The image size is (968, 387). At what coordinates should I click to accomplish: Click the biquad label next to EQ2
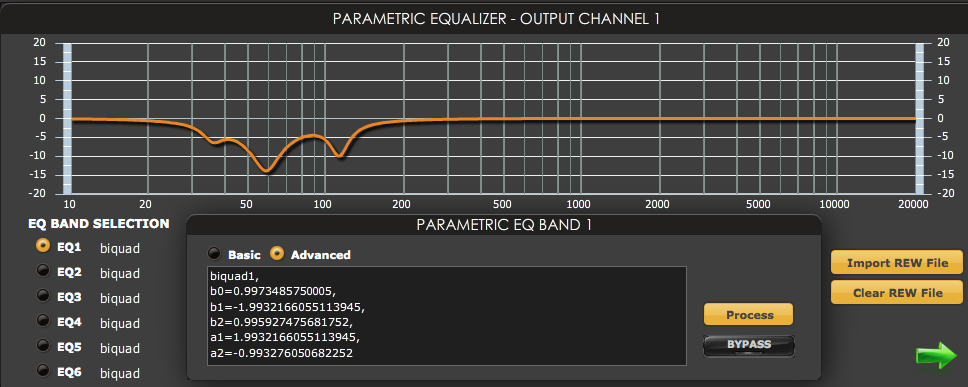pyautogui.click(x=120, y=273)
